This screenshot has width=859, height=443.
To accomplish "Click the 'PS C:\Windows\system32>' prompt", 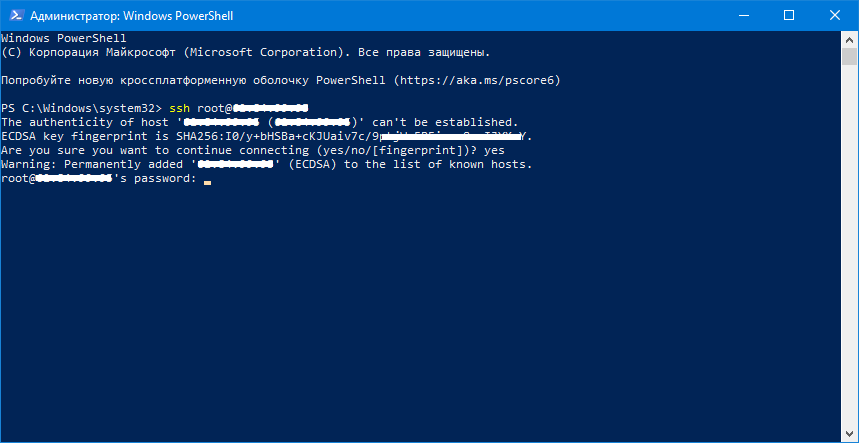I will coord(82,108).
